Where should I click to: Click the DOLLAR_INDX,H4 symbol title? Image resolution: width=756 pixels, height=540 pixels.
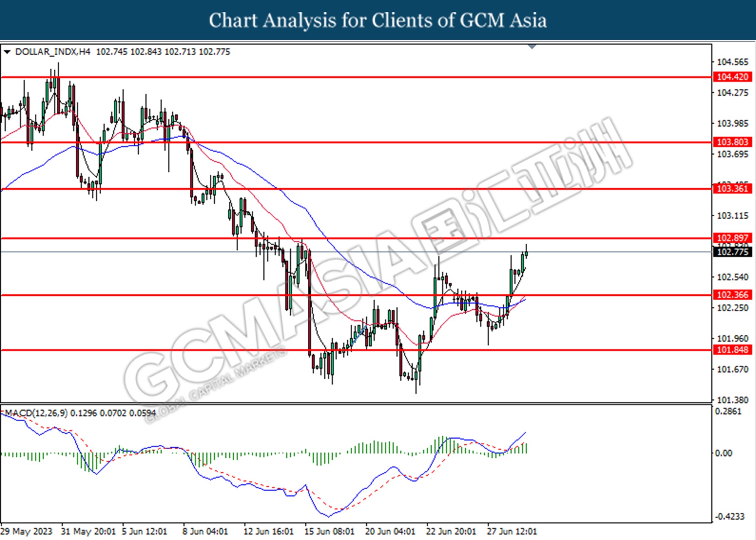53,52
